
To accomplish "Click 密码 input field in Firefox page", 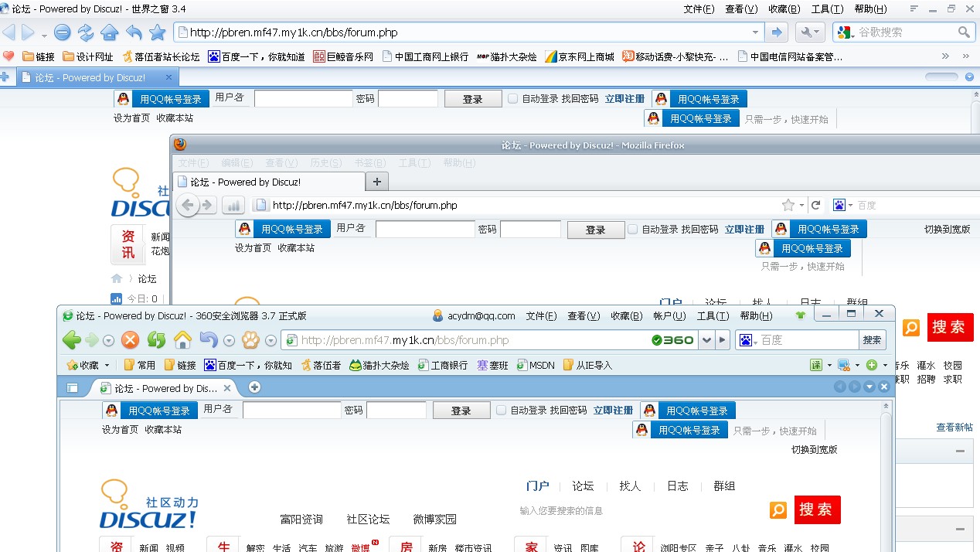I will [x=530, y=230].
